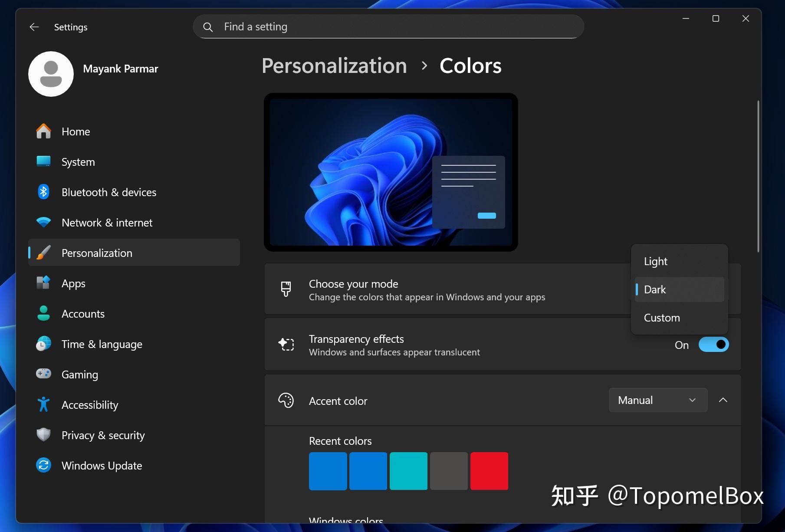Pick the red recent color
Image resolution: width=785 pixels, height=532 pixels.
pyautogui.click(x=489, y=471)
